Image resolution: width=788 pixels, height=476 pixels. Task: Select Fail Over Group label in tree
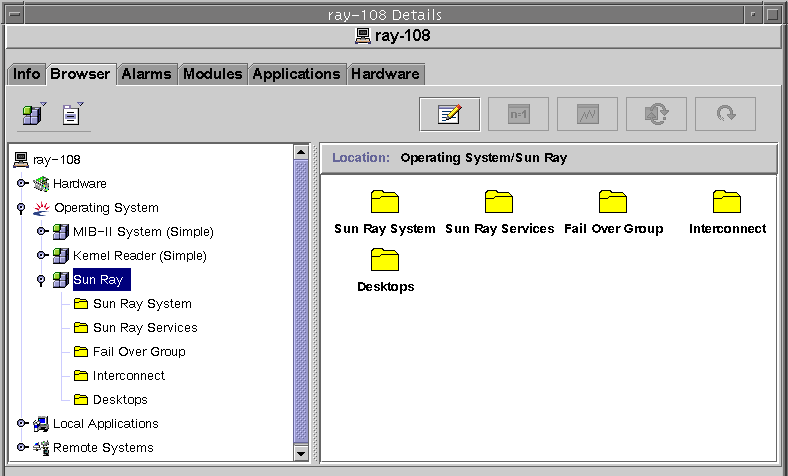[x=139, y=351]
